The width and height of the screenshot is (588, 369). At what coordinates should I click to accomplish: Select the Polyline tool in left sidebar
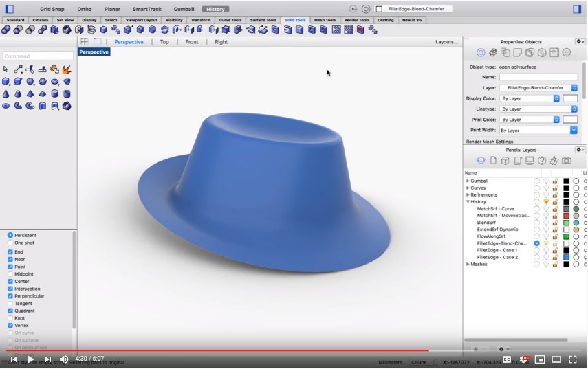[18, 69]
